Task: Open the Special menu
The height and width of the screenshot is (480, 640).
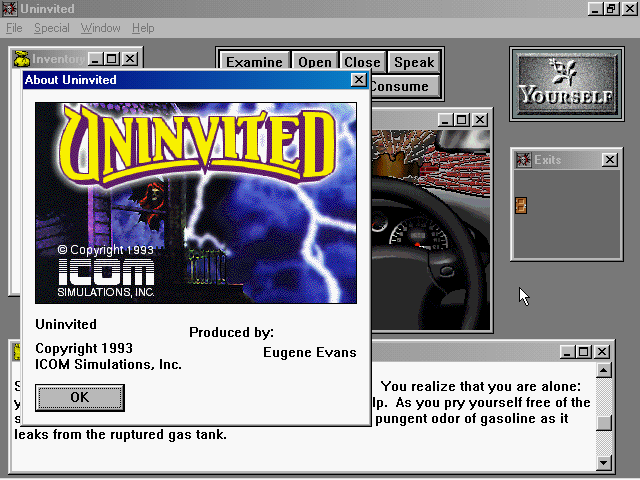Action: point(51,28)
